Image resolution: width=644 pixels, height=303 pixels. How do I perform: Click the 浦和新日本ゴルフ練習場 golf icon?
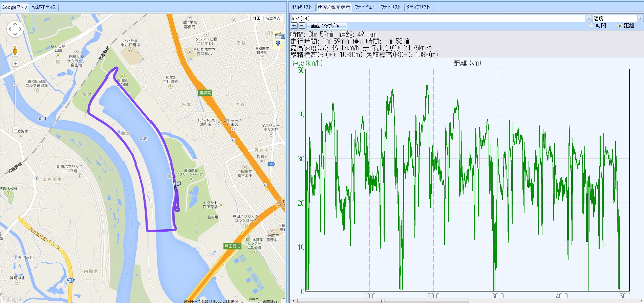pos(37,90)
